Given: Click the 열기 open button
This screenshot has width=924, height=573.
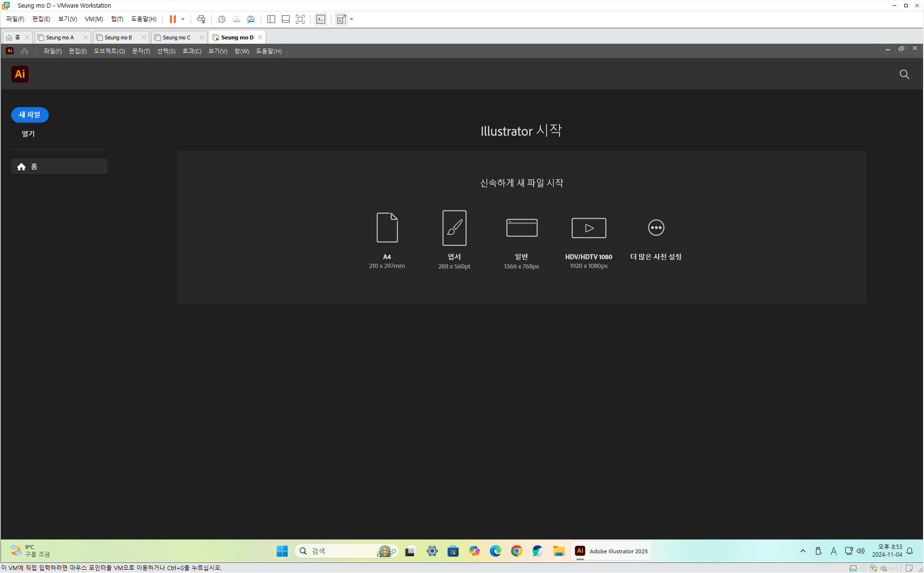Looking at the screenshot, I should 28,134.
